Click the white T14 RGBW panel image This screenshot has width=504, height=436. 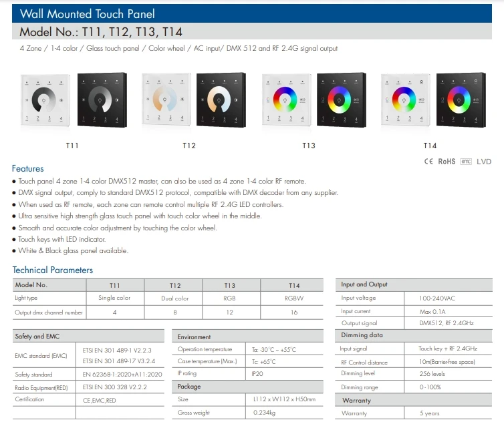pos(405,99)
